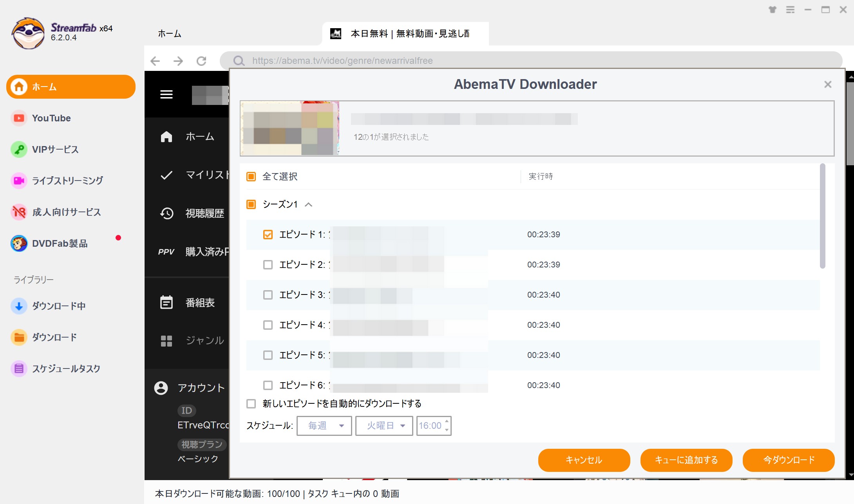
Task: Open Abema アカウント section
Action: pos(190,388)
